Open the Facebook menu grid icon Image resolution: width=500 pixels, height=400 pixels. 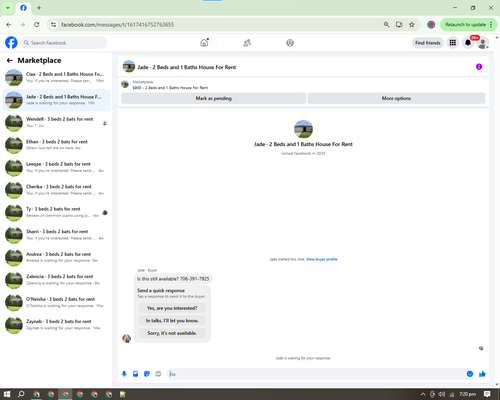click(x=453, y=43)
